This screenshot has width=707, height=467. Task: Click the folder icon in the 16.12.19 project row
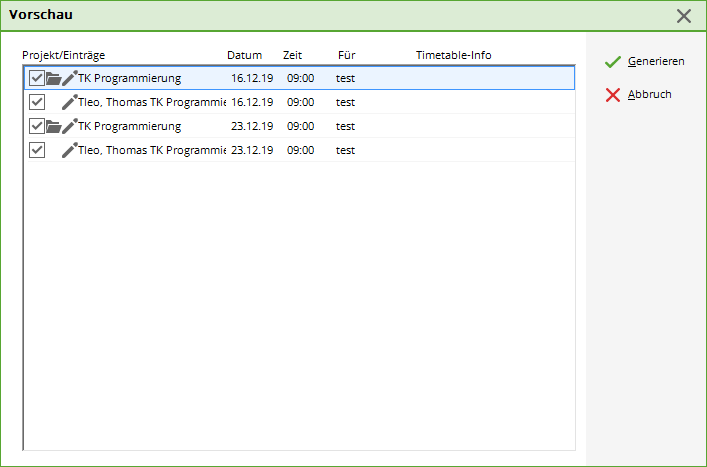(53, 78)
